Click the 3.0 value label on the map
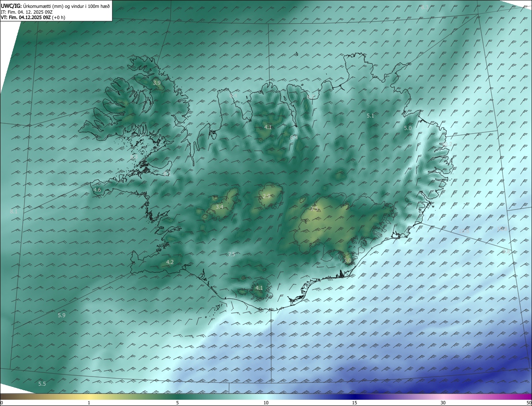The image size is (532, 406). 348,261
